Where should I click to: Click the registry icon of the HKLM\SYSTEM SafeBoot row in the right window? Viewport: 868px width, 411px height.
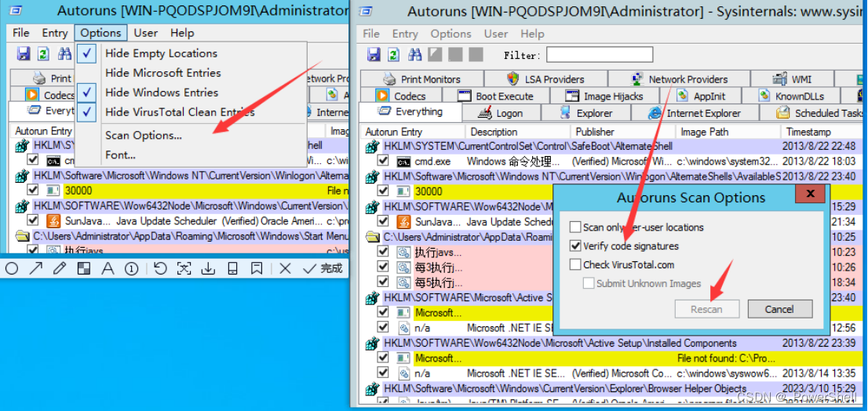[373, 147]
